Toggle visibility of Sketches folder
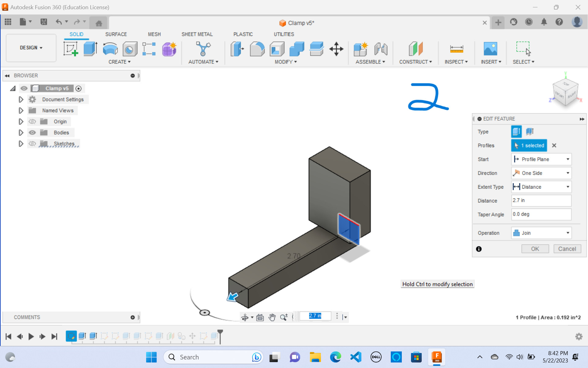The image size is (588, 368). pyautogui.click(x=32, y=143)
